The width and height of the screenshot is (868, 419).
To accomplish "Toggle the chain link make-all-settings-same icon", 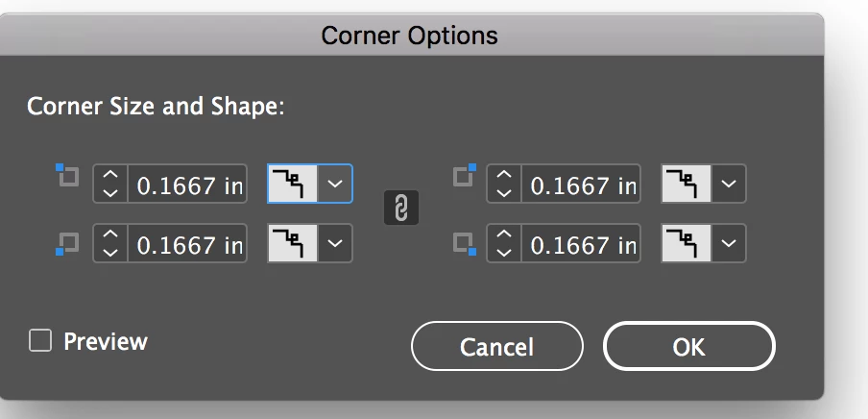I will (401, 208).
